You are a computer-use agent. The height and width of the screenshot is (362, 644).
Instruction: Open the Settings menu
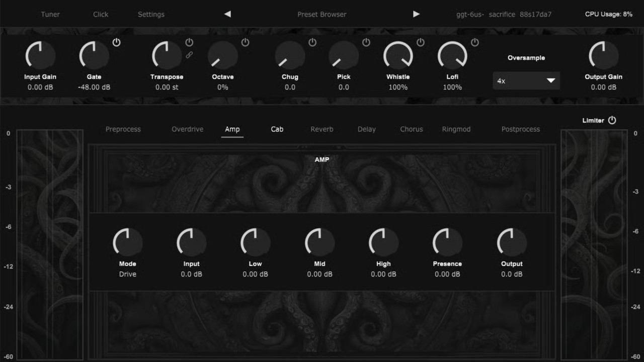click(x=151, y=14)
